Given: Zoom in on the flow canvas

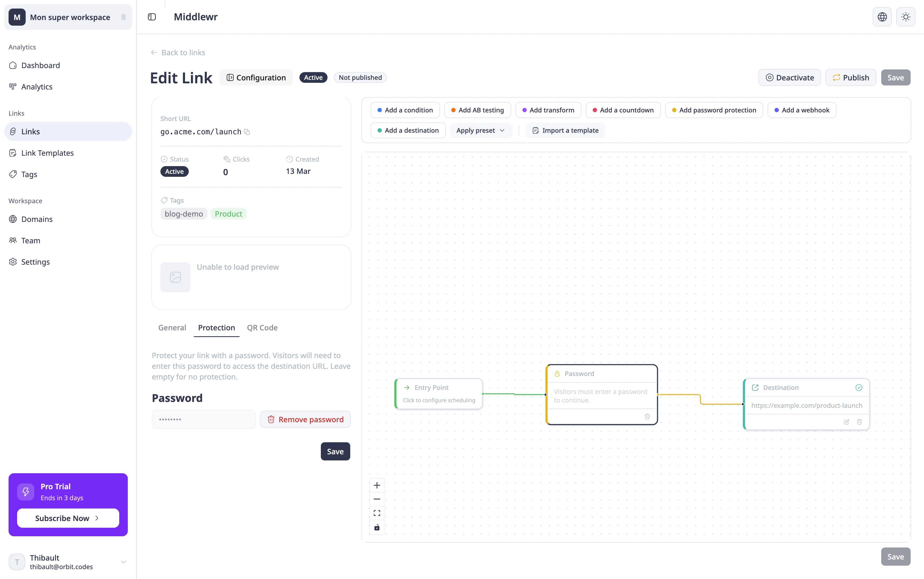Looking at the screenshot, I should pyautogui.click(x=377, y=486).
